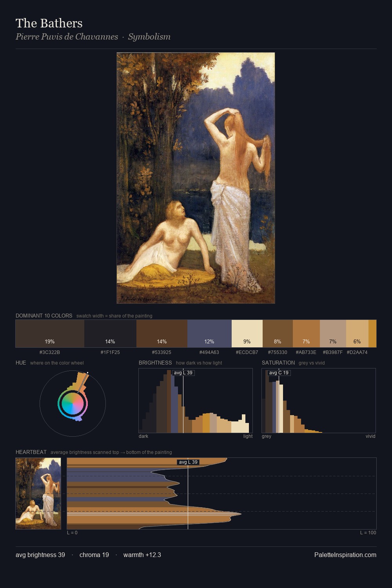This screenshot has height=588, width=392.
Task: Select the 8% brown swatch #755330
Action: click(x=278, y=334)
